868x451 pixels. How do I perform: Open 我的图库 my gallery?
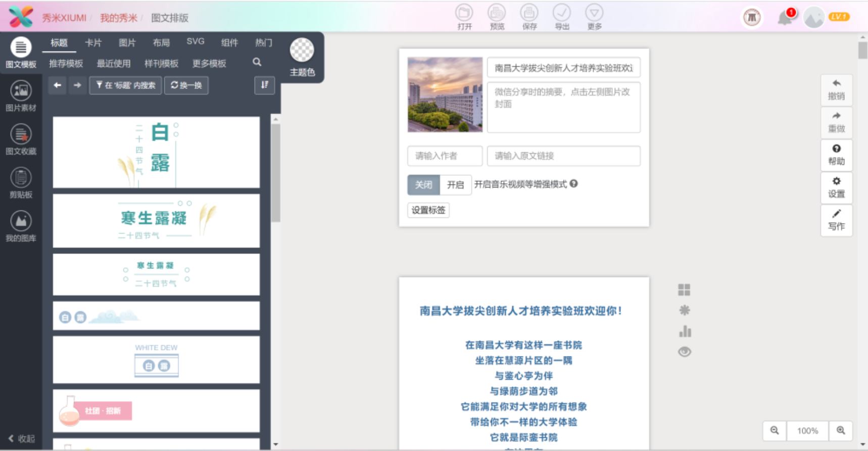coord(21,227)
